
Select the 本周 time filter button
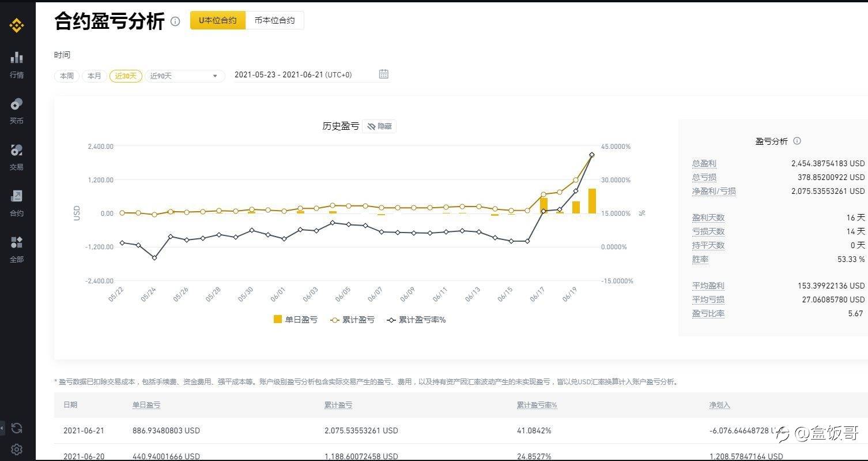67,76
